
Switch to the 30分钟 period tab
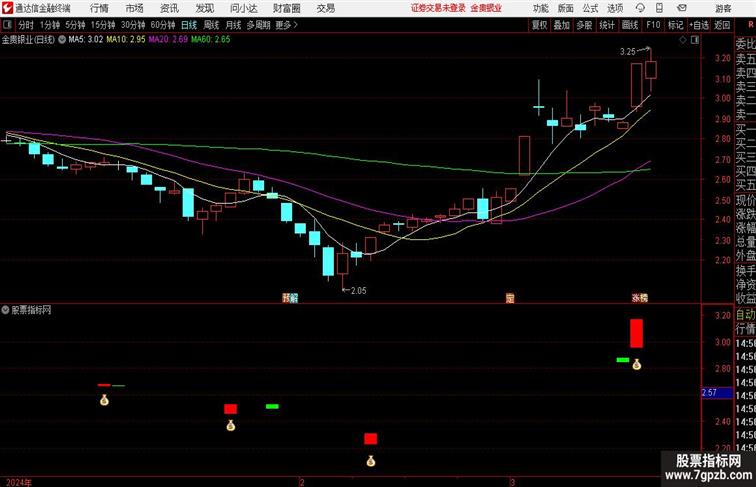click(x=133, y=25)
